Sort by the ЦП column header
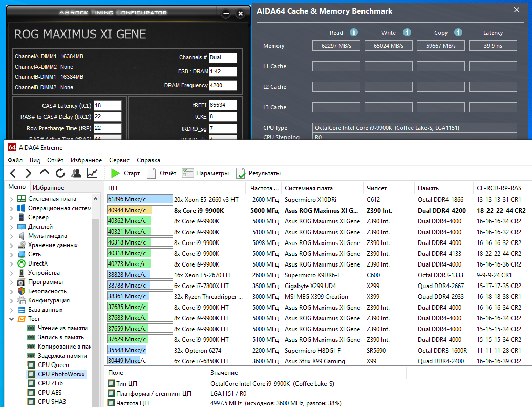Image resolution: width=532 pixels, height=407 pixels. point(175,188)
